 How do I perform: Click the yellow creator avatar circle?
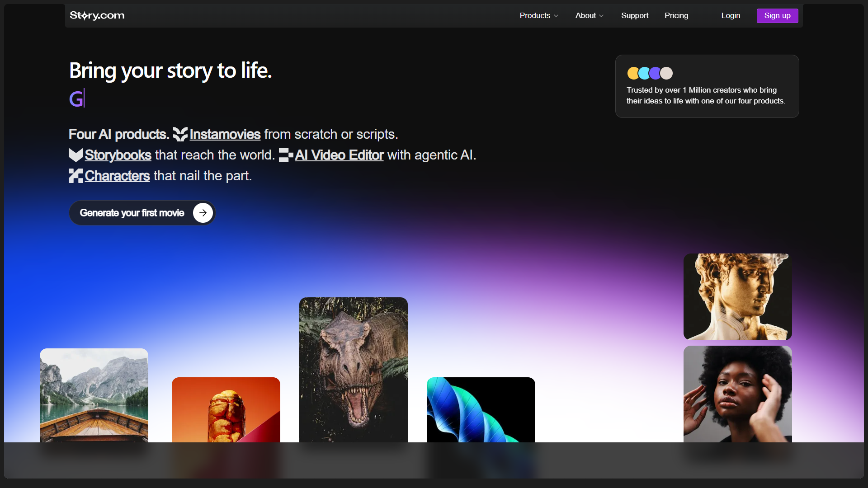(632, 73)
